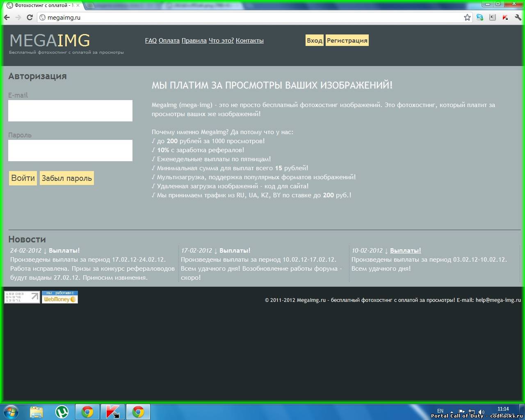The height and width of the screenshot is (420, 525).
Task: Open the FAQ link
Action: pyautogui.click(x=151, y=41)
